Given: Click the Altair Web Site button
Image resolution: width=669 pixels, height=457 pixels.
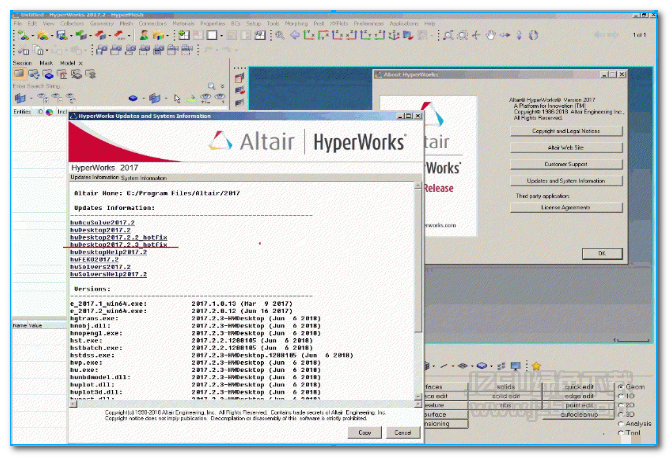Looking at the screenshot, I should point(566,148).
